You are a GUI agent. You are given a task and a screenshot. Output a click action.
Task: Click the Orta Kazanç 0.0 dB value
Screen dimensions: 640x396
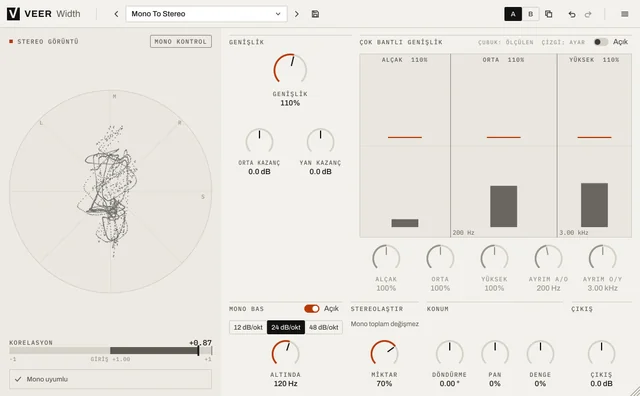pyautogui.click(x=259, y=172)
